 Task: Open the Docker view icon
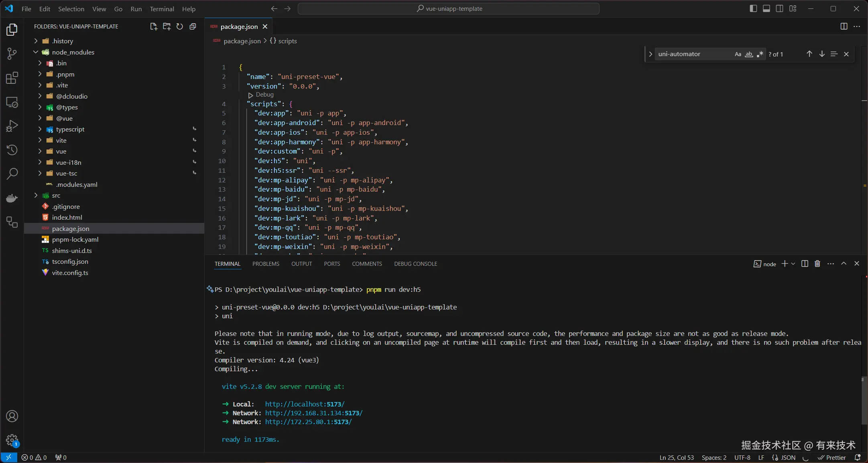12,198
